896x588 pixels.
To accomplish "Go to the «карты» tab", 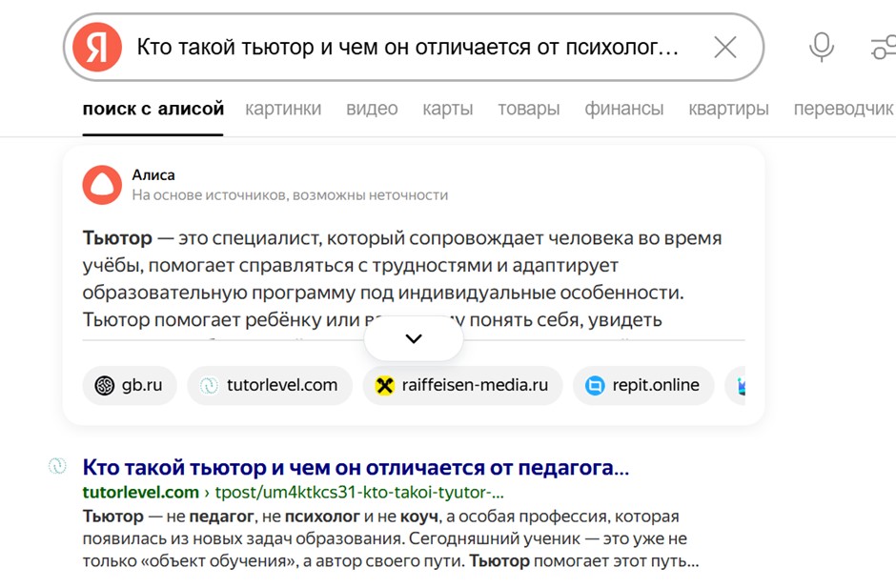I will point(448,108).
